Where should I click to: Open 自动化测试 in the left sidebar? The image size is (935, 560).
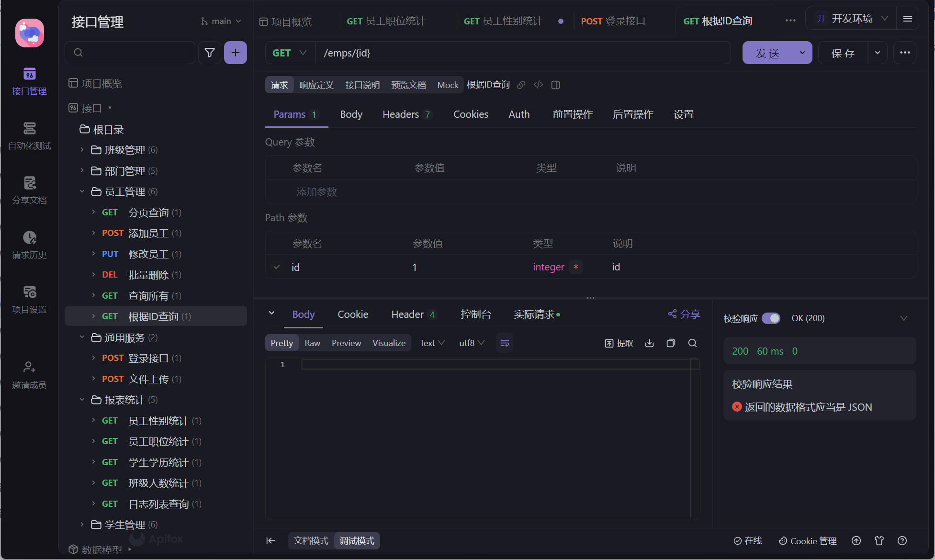[x=29, y=136]
